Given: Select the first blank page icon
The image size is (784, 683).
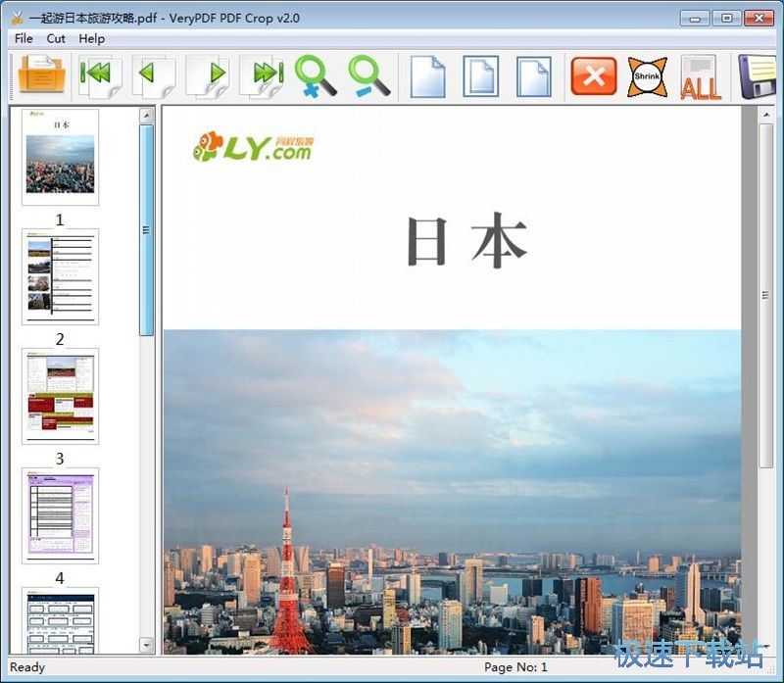Looking at the screenshot, I should pyautogui.click(x=426, y=75).
